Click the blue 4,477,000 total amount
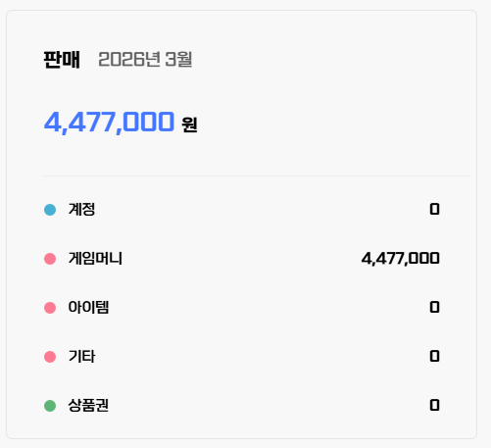 [x=109, y=123]
